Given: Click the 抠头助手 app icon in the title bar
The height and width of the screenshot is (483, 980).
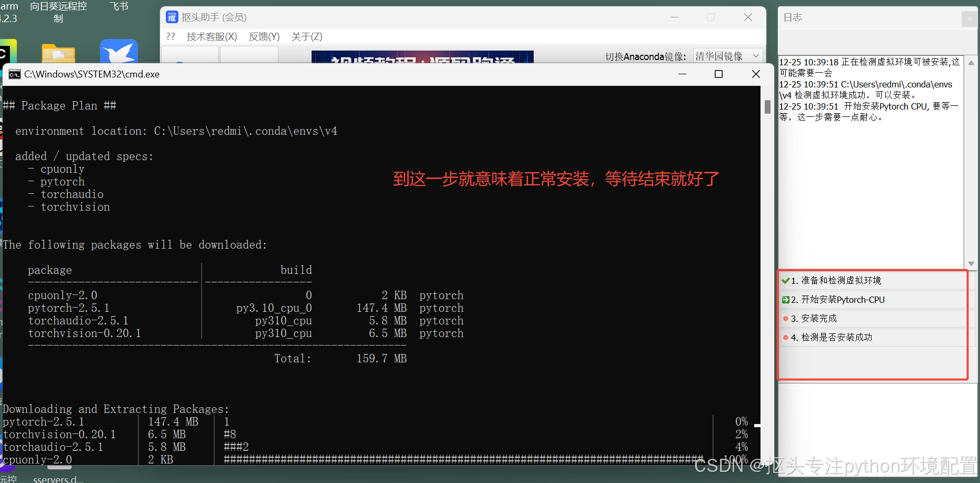Looking at the screenshot, I should pos(172,17).
